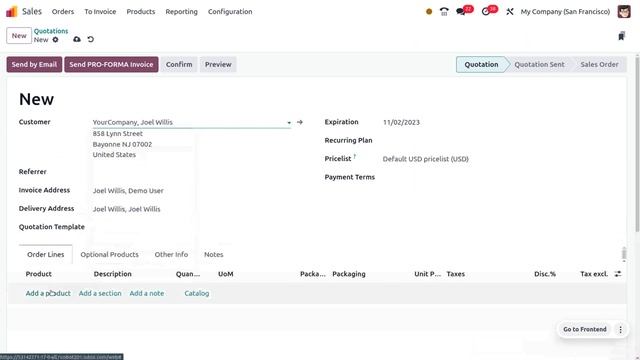Open the product Catalog link
Screen dimensions: 640x360
[197, 293]
